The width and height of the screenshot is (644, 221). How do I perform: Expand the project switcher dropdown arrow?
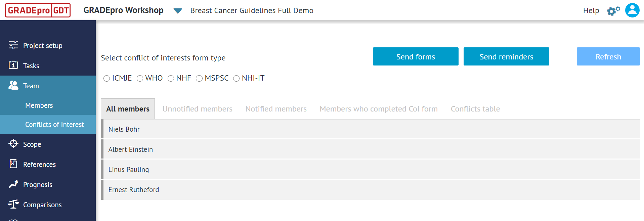pyautogui.click(x=177, y=11)
